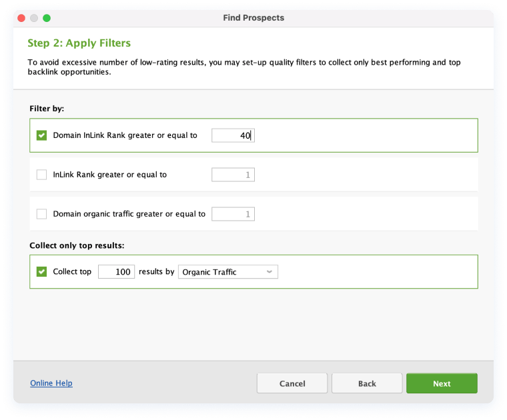Click the Domain InLink Rank value field

tap(233, 135)
